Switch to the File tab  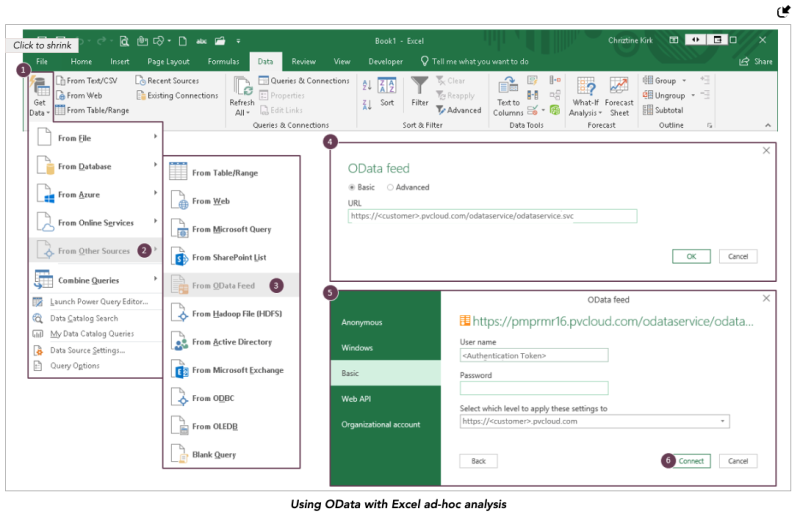(42, 61)
